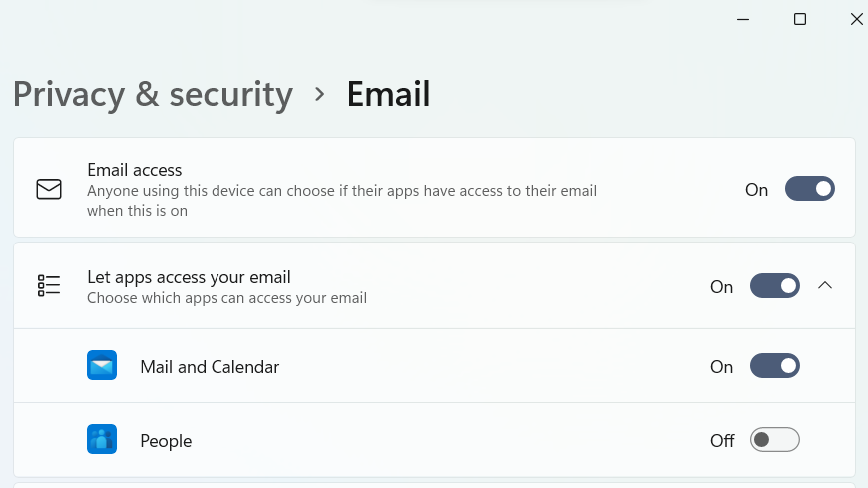This screenshot has height=488, width=868.
Task: Collapse the Let apps access your email section
Action: point(825,286)
